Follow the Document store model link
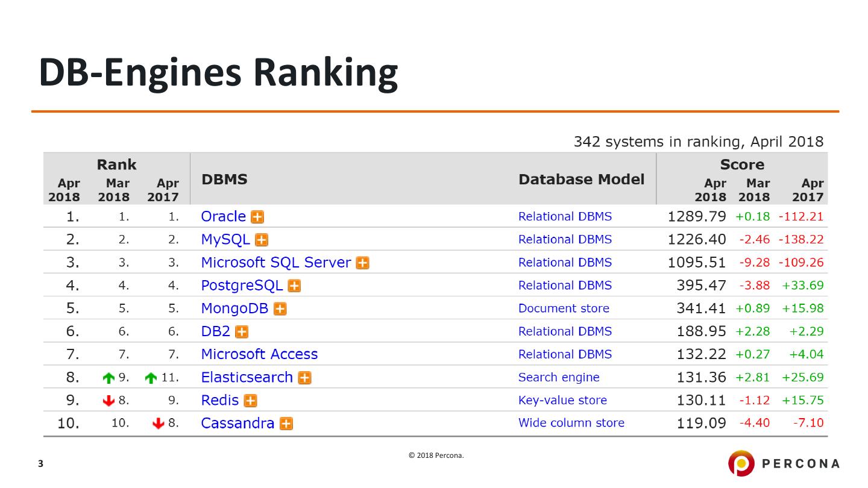 pos(564,308)
